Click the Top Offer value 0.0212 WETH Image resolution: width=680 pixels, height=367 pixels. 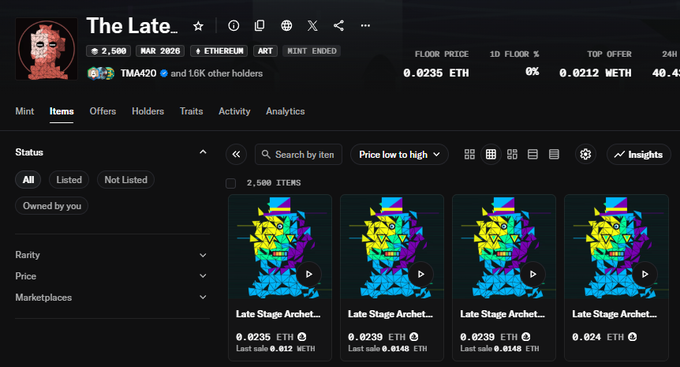595,73
